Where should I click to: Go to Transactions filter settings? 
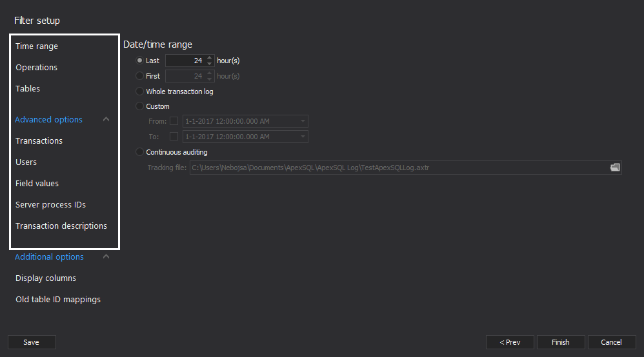[39, 140]
